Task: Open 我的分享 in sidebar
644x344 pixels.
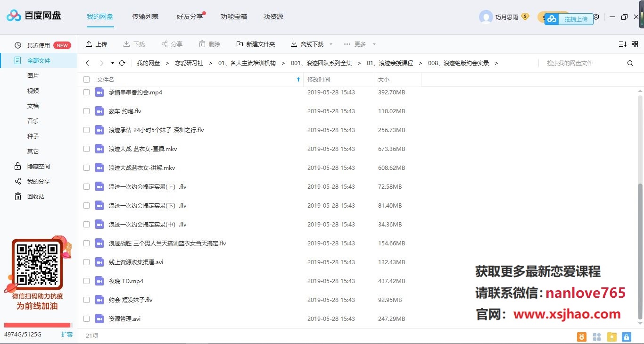Action: point(39,181)
